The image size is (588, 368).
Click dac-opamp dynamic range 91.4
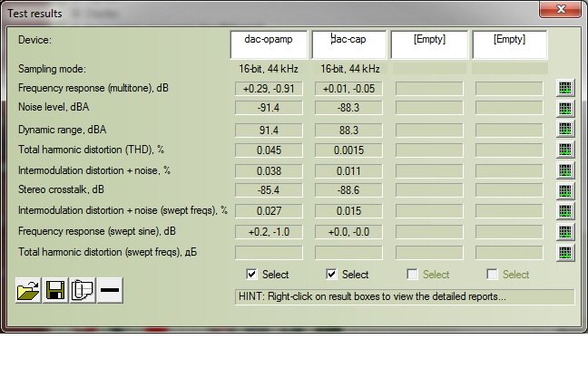pyautogui.click(x=269, y=131)
